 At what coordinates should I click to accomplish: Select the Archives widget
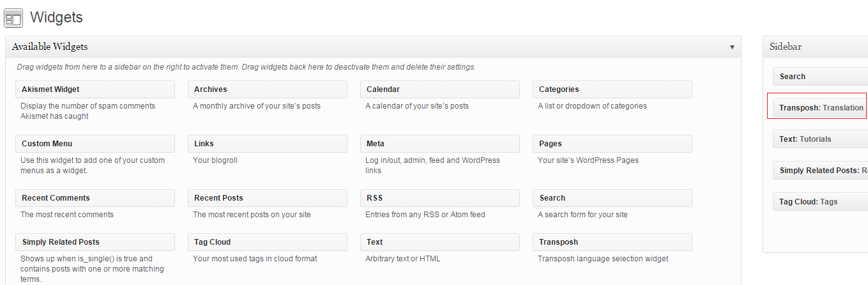click(x=268, y=89)
